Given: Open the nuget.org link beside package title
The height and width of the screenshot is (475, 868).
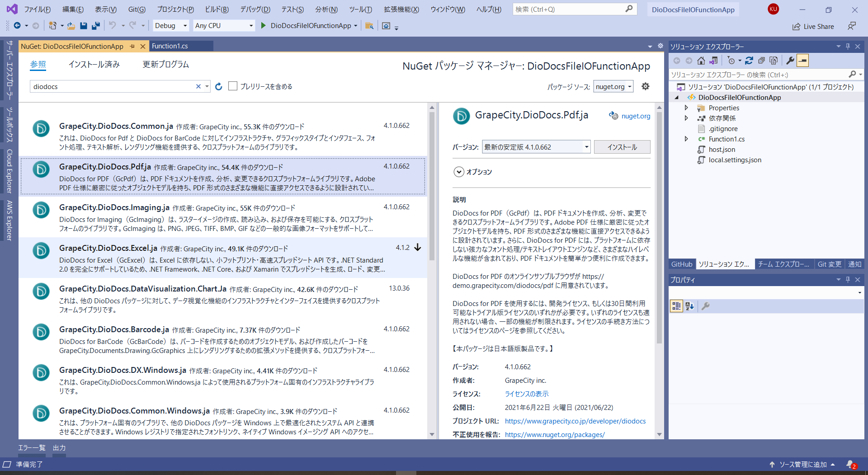Looking at the screenshot, I should (x=636, y=116).
